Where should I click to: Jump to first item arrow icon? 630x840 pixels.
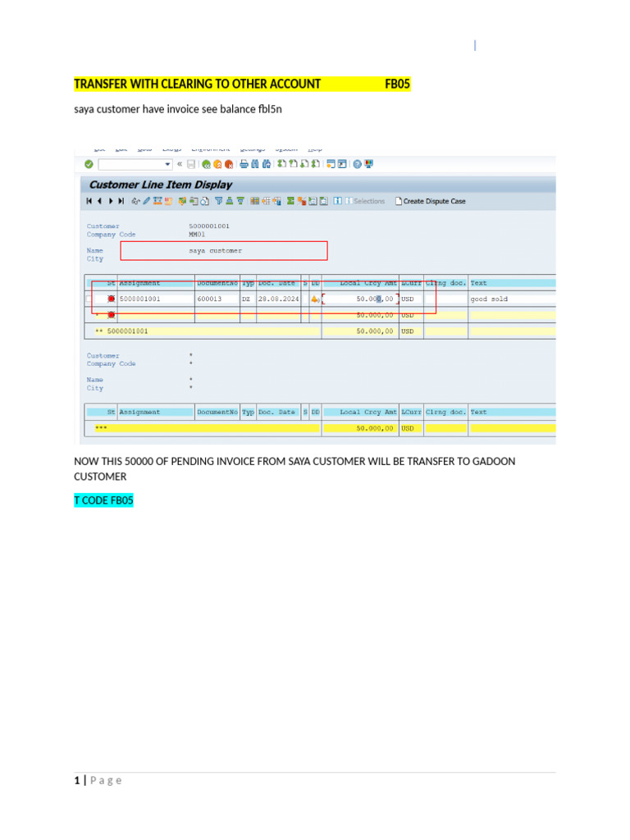coord(89,201)
